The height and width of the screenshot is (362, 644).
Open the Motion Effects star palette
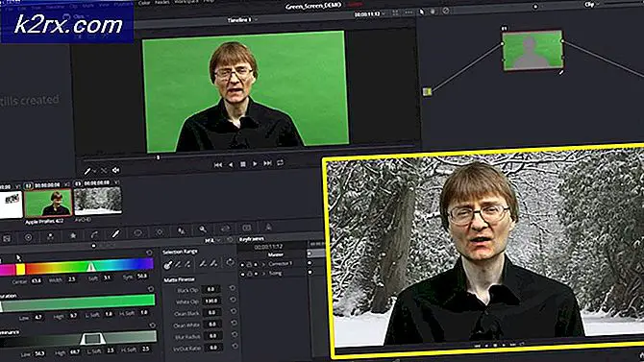click(73, 235)
